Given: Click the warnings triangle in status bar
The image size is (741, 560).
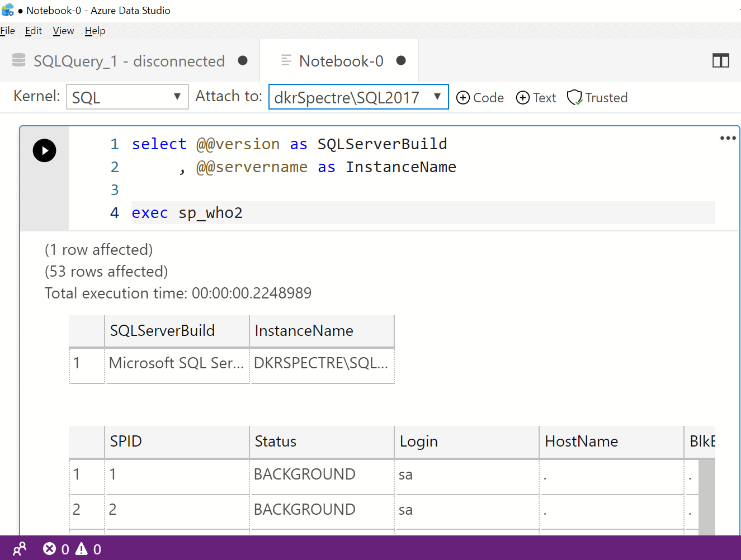Looking at the screenshot, I should pos(82,549).
